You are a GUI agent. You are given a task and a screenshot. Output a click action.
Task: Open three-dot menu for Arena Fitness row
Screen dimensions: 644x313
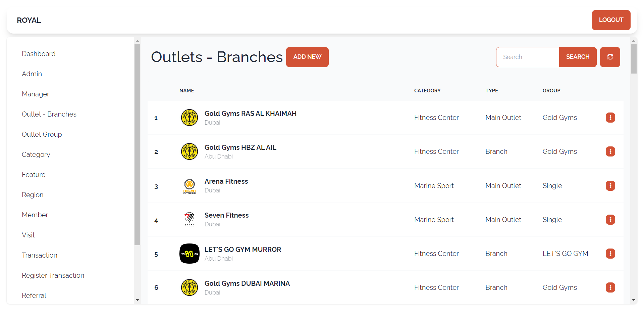(x=610, y=186)
